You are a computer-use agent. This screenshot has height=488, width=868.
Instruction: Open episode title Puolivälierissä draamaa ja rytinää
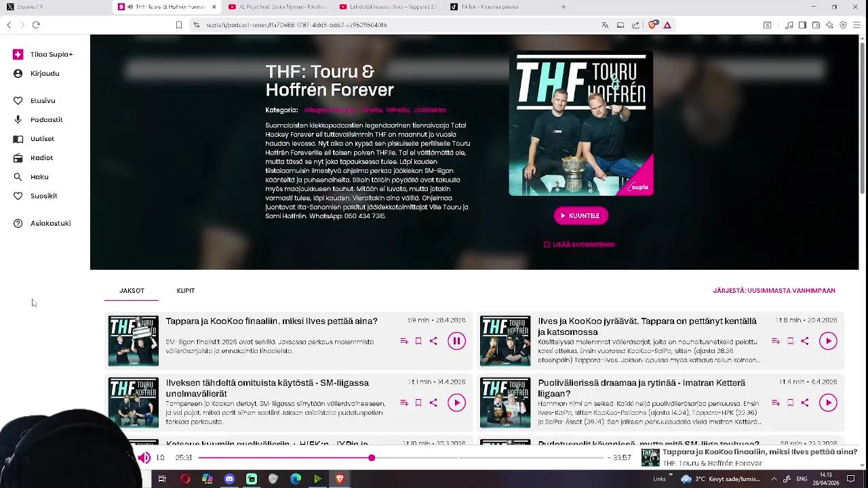(642, 388)
